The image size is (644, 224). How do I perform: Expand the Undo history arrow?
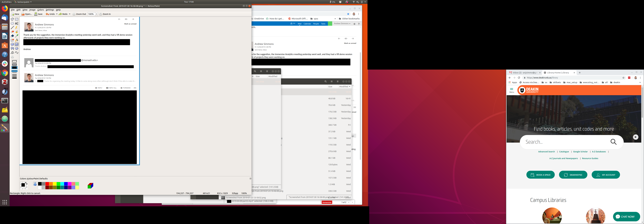(57, 14)
